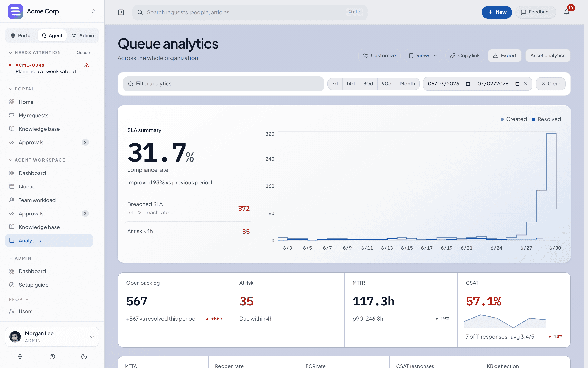Open the Acme Corp workspace switcher

click(93, 11)
